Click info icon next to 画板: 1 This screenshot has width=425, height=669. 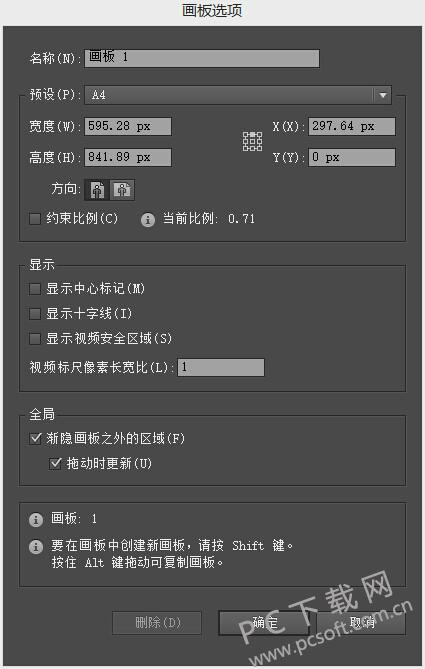(x=36, y=520)
